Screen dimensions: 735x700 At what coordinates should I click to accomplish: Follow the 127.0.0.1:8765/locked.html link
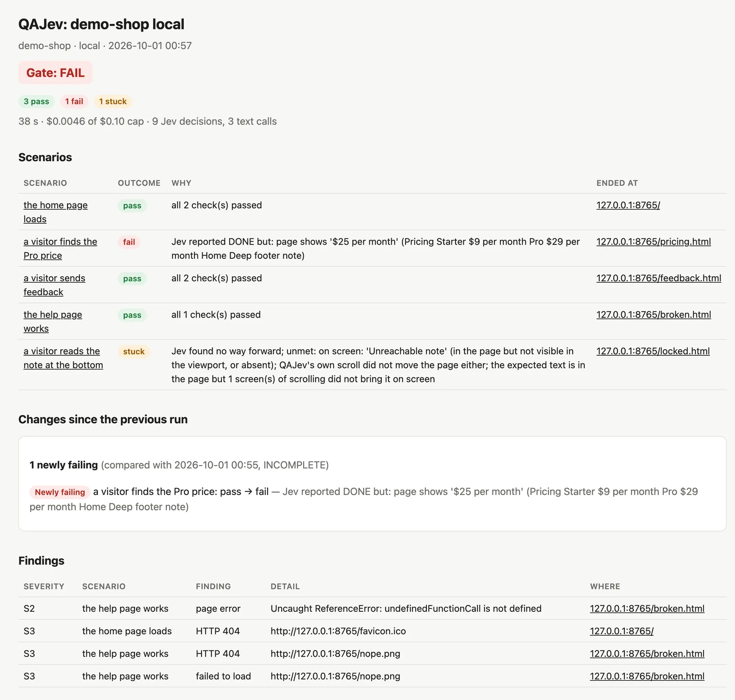[x=653, y=351]
